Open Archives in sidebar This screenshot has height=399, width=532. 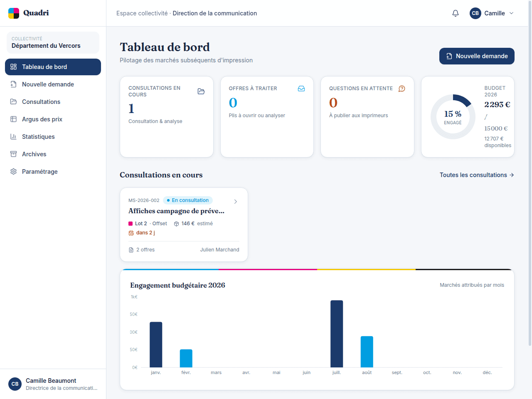[x=53, y=154]
